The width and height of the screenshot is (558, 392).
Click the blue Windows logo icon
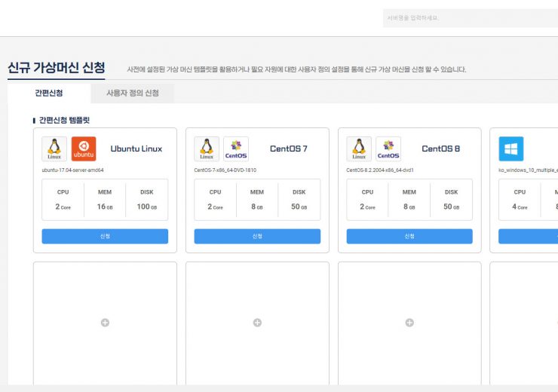(511, 149)
